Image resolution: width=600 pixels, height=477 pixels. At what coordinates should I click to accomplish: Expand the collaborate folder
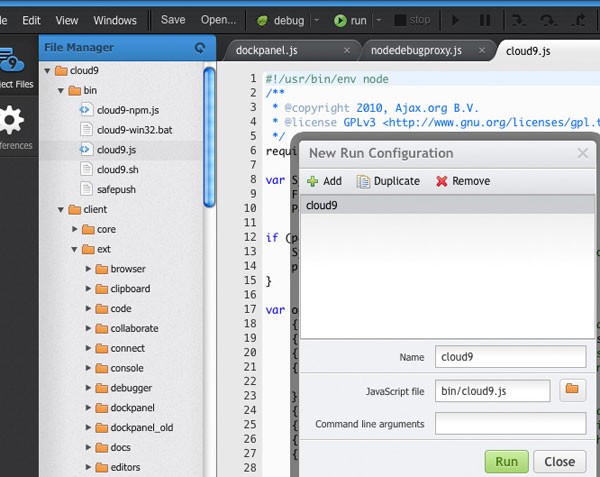point(88,328)
